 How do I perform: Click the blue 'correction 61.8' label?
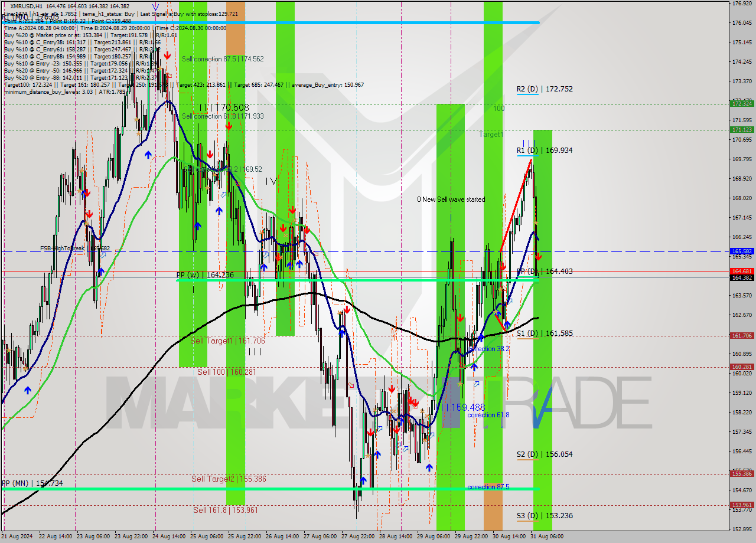(x=488, y=416)
